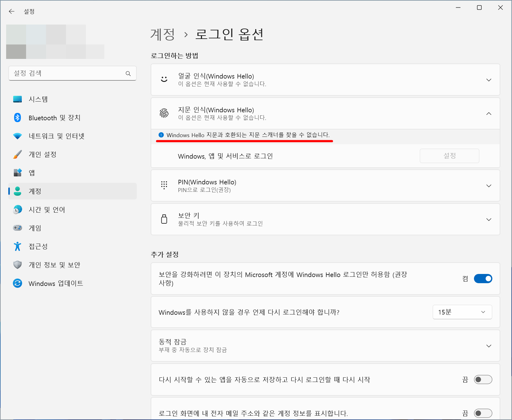Viewport: 512px width, 420px height.
Task: Click the 게임 controller icon
Action: click(17, 228)
